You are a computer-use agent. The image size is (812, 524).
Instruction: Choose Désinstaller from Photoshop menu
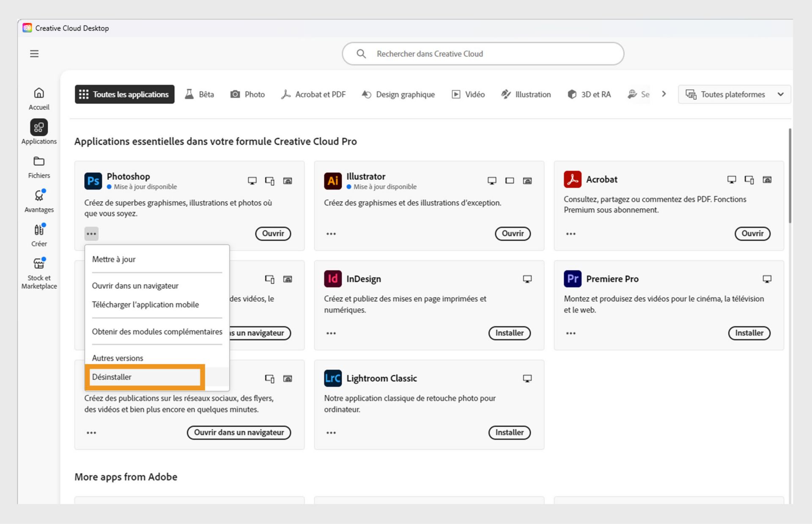tap(112, 377)
